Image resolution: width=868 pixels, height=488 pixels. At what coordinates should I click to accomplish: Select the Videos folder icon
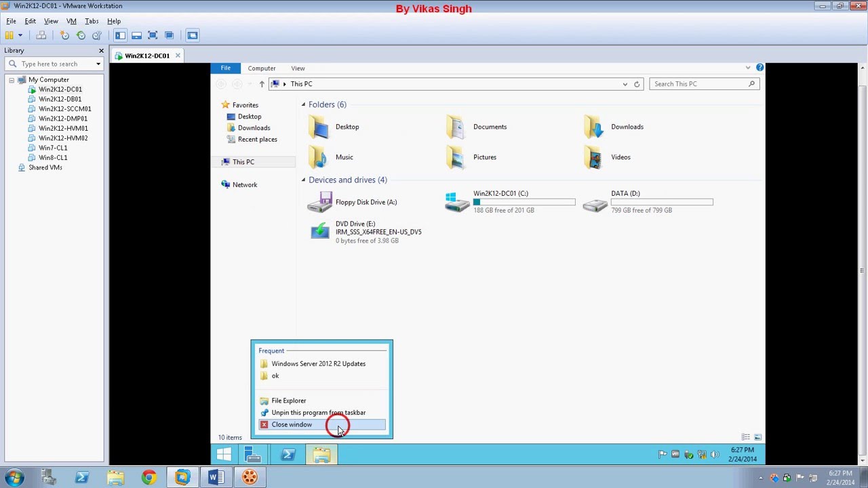click(x=595, y=158)
